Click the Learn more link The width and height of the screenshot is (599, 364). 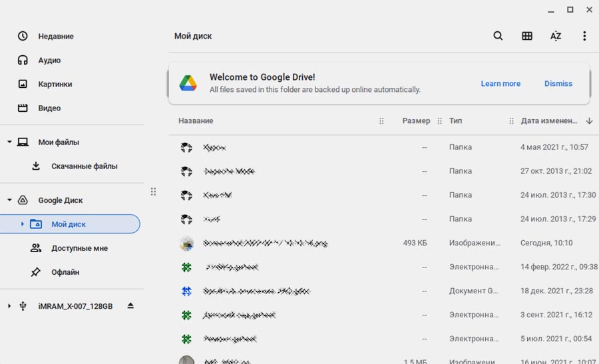point(500,83)
